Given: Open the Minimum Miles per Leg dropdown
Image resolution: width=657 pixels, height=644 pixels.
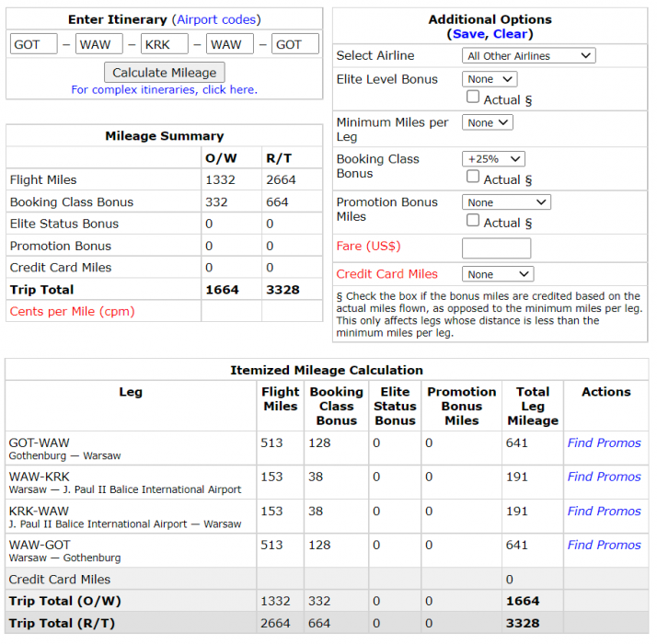Looking at the screenshot, I should click(x=487, y=123).
